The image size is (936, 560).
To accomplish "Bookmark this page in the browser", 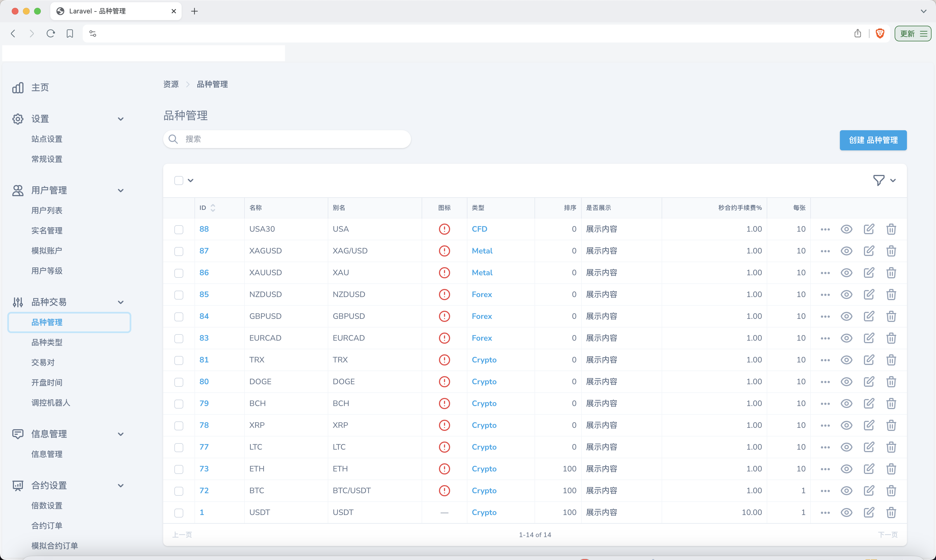I will coord(70,34).
